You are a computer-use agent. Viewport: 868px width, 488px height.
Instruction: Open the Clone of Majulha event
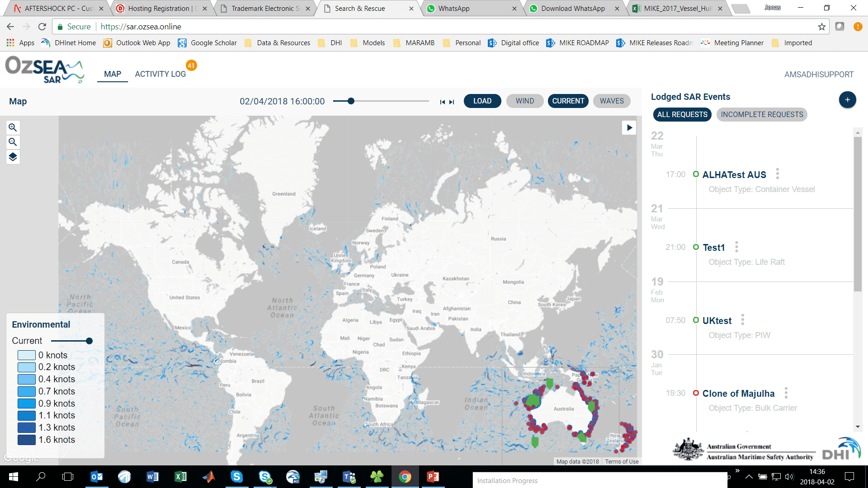click(738, 394)
